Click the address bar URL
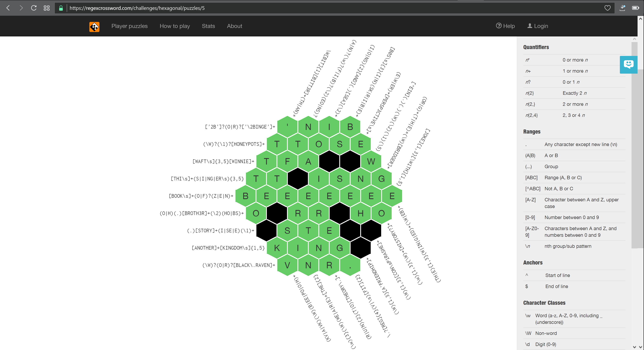Image resolution: width=644 pixels, height=350 pixels. 137,8
